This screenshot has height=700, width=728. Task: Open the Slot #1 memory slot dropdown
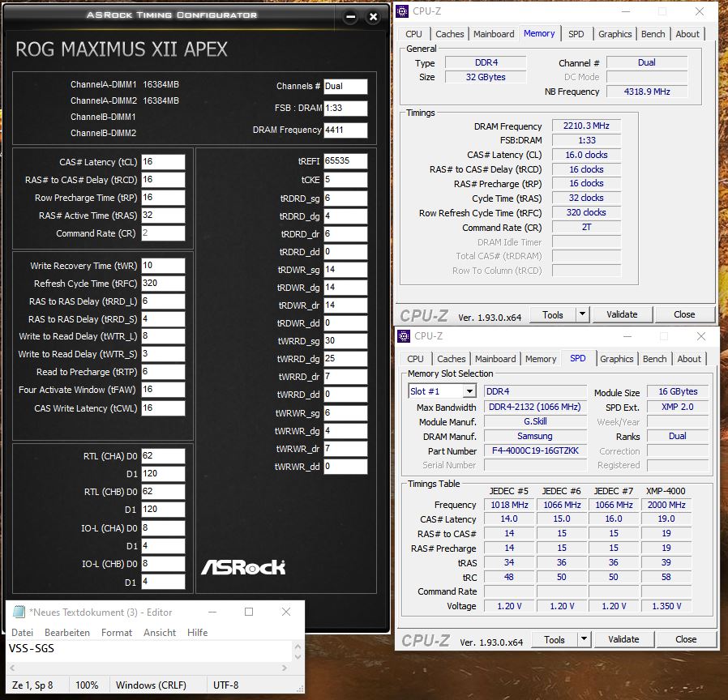tap(469, 391)
